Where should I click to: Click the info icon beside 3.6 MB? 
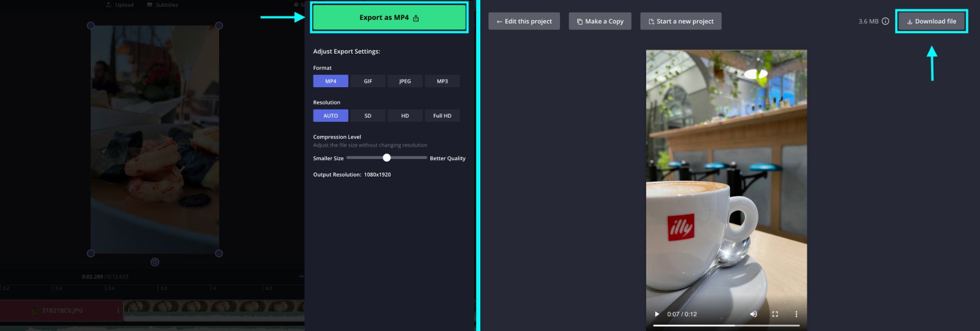pyautogui.click(x=886, y=21)
